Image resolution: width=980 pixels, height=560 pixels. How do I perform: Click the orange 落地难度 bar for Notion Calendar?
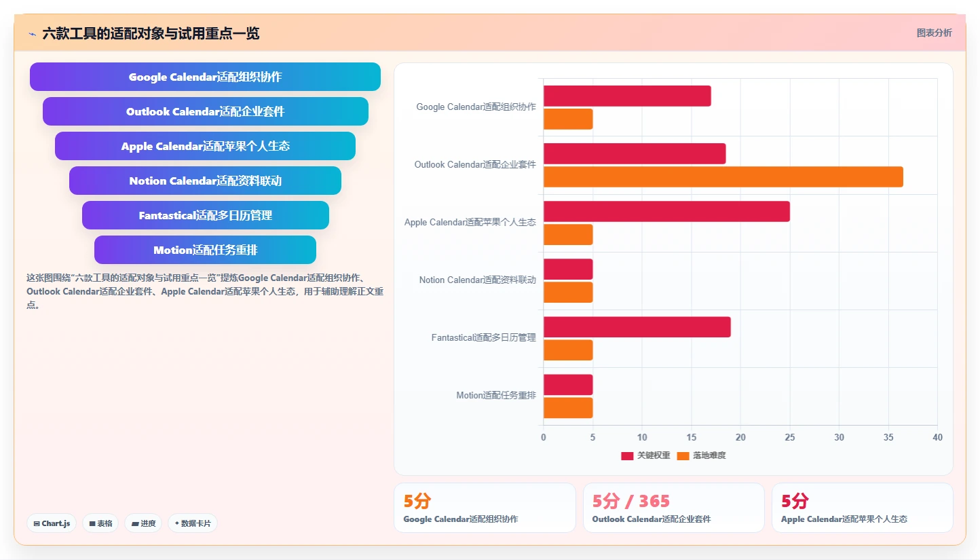568,292
